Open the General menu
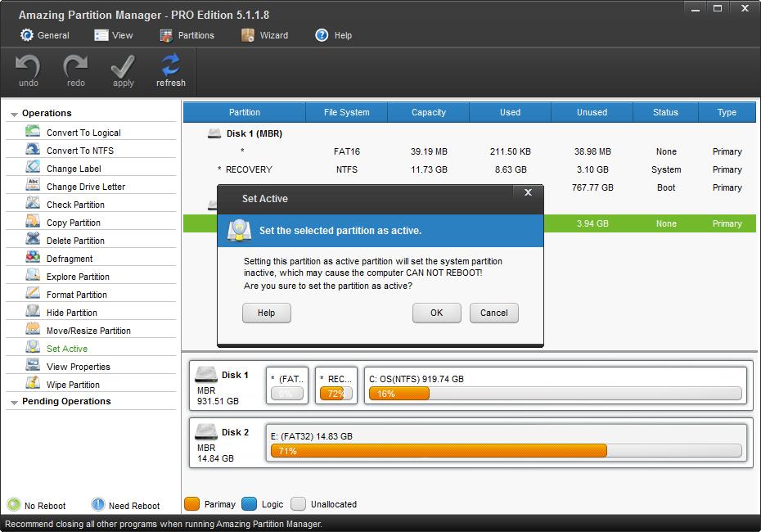Screen dimensions: 761x532 coord(44,35)
